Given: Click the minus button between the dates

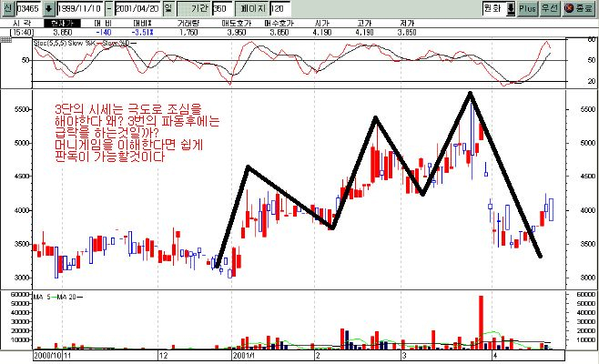Looking at the screenshot, I should click(108, 7).
